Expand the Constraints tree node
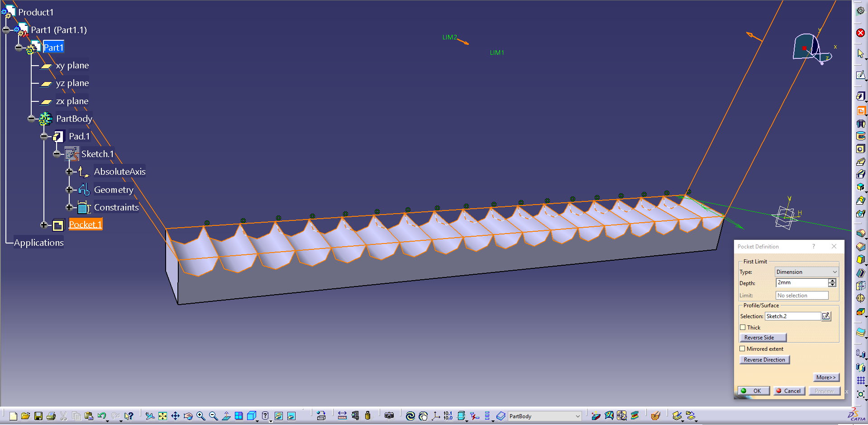This screenshot has height=425, width=868. coord(69,207)
